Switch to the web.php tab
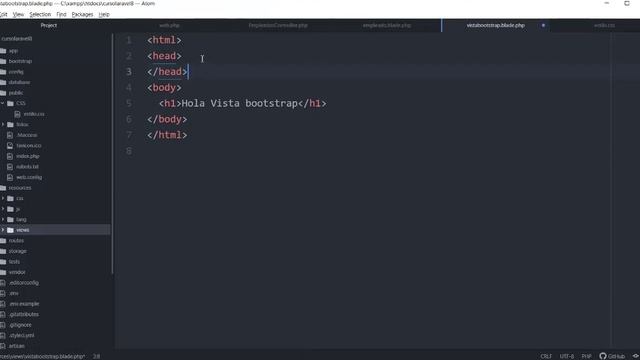Viewport: 640px width, 360px height. click(x=169, y=25)
